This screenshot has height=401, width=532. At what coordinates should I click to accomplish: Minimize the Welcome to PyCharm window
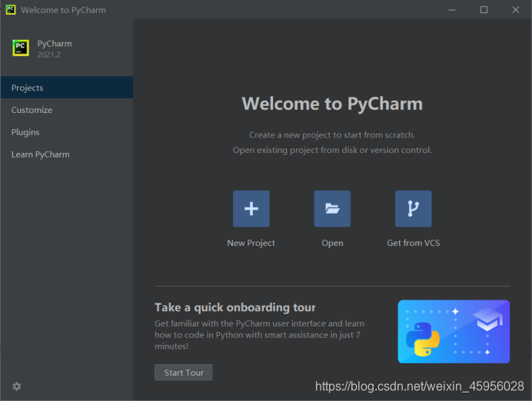(x=452, y=10)
